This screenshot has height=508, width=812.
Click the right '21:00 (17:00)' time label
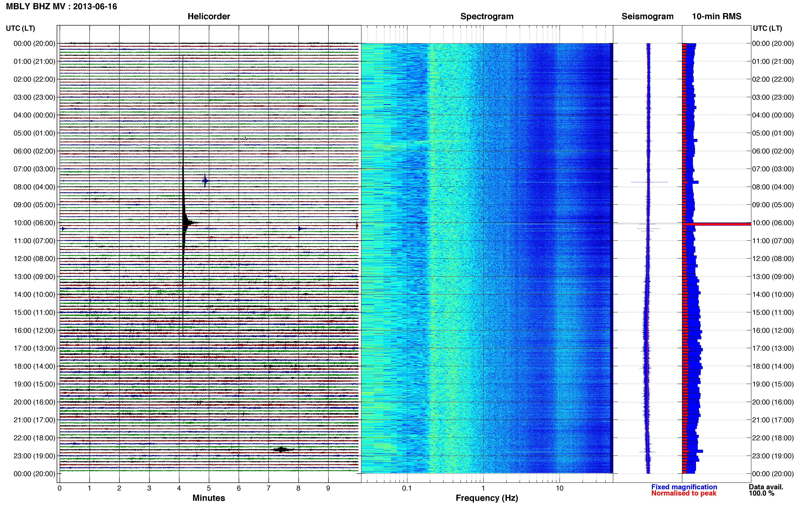(773, 420)
